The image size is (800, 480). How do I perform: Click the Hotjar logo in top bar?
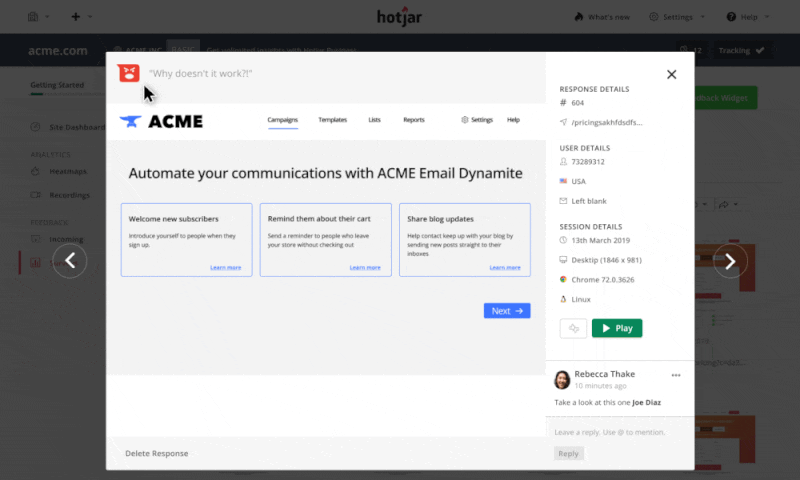[399, 16]
